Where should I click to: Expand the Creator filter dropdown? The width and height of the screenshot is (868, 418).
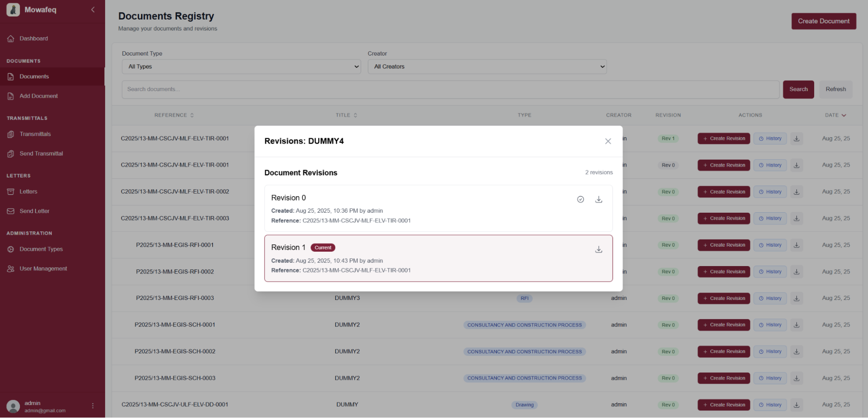487,66
